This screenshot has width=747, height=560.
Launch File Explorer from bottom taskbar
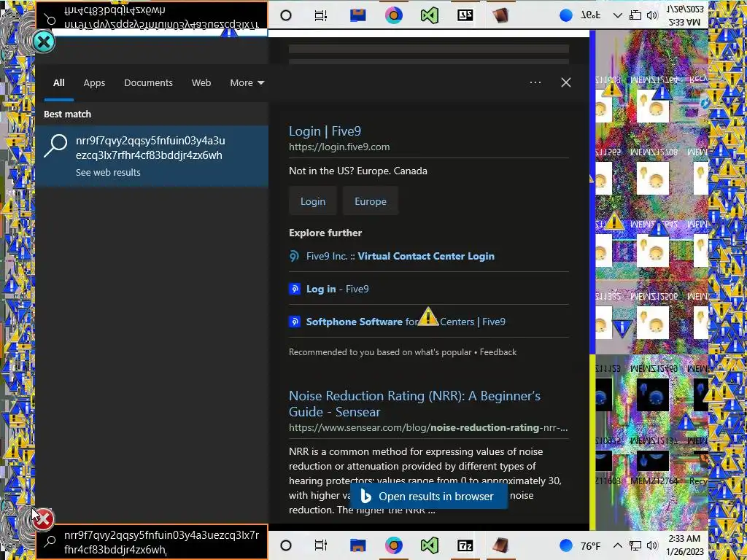click(x=357, y=545)
